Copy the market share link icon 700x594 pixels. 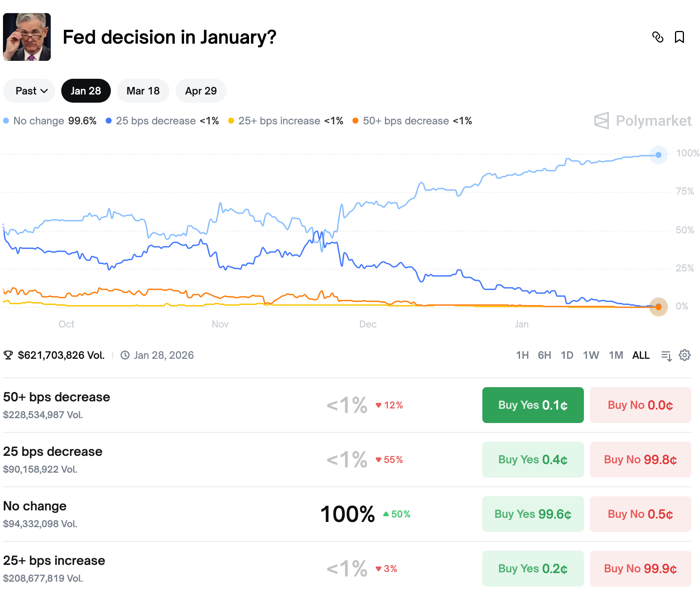pos(658,37)
